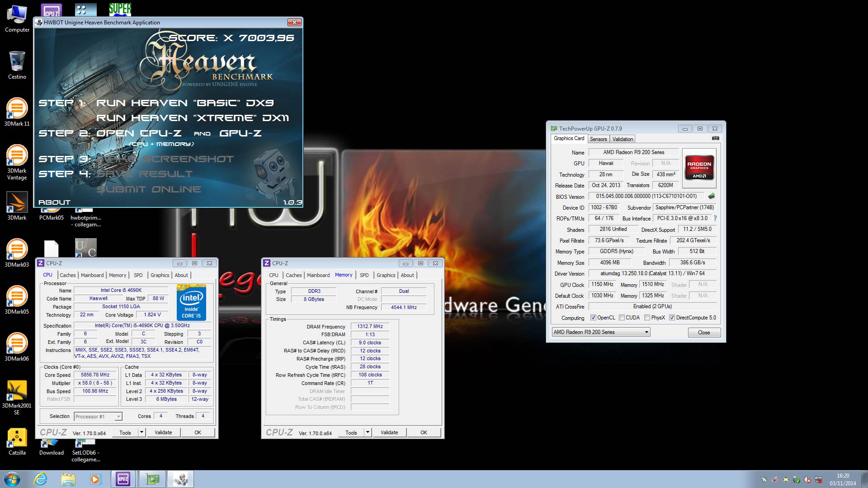Open Internet Explorer from taskbar

click(41, 479)
